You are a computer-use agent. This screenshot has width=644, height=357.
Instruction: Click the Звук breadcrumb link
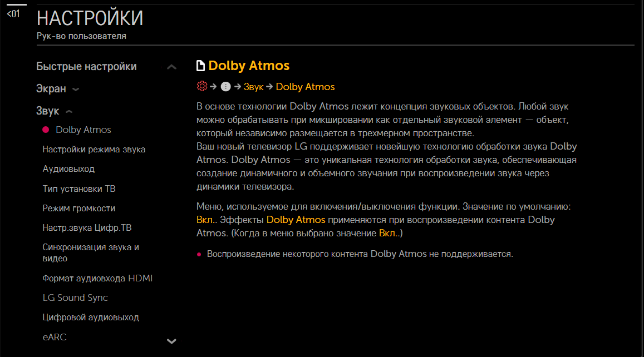click(253, 87)
